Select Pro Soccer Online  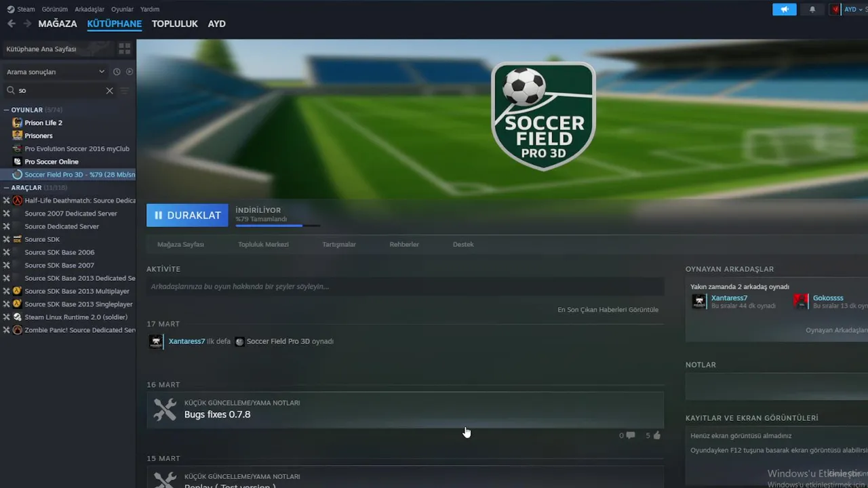pos(52,161)
